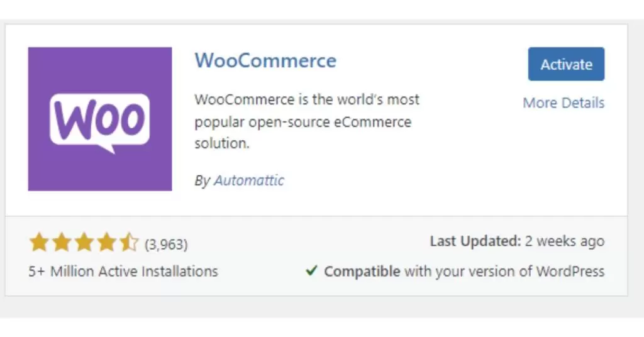This screenshot has width=644, height=337.
Task: Open the WooCommerce plugin title link
Action: [265, 60]
